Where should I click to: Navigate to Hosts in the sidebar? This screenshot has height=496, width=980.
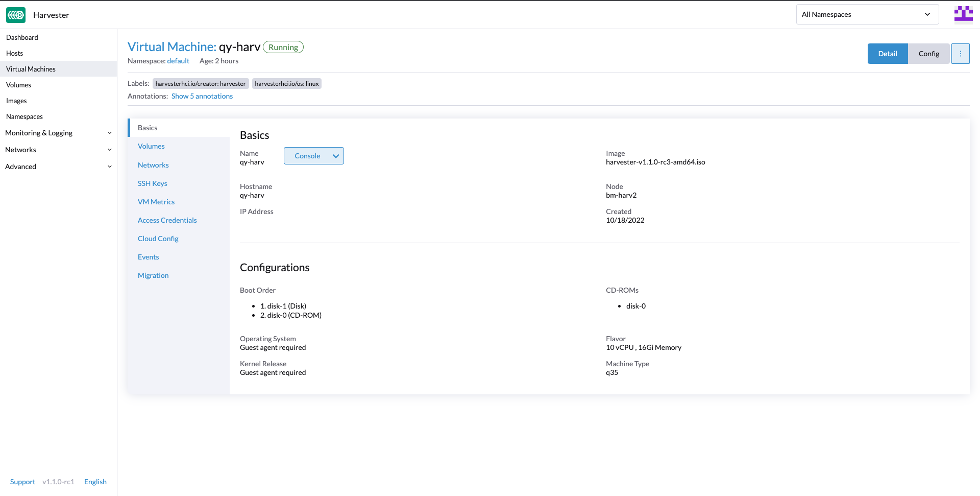15,53
